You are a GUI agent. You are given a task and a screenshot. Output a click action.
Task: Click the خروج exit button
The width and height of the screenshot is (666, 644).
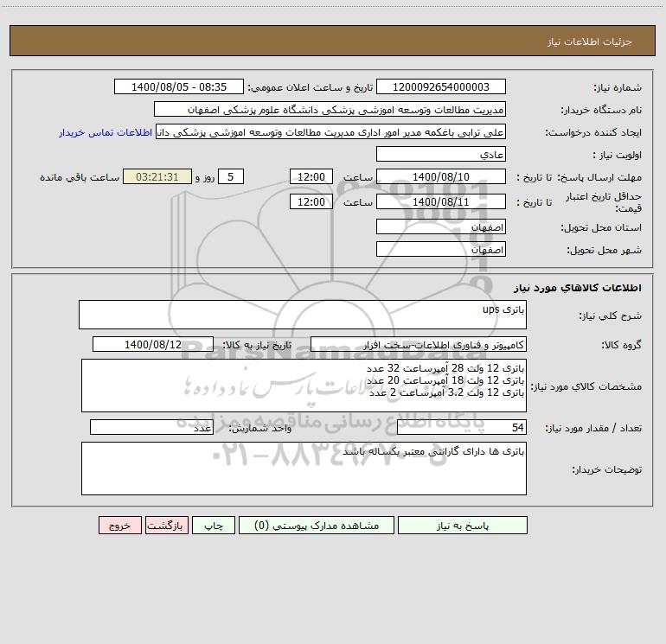pos(119,525)
